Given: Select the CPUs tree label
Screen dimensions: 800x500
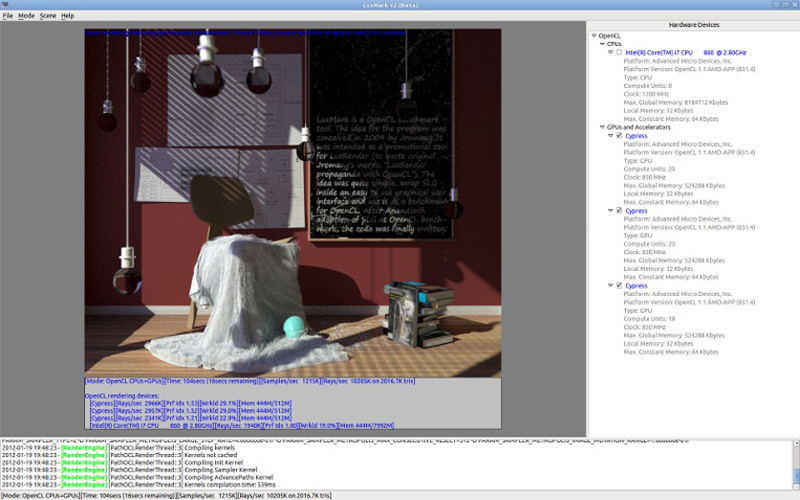Looking at the screenshot, I should (614, 44).
